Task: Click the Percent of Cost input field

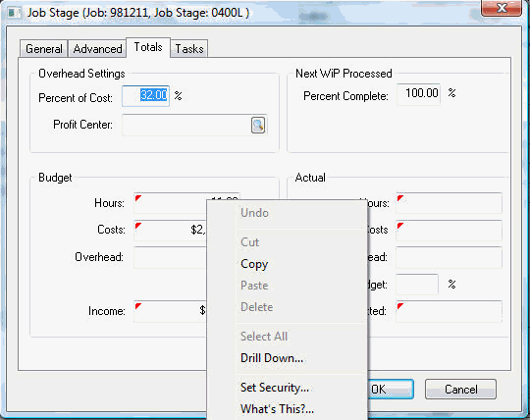Action: pyautogui.click(x=145, y=96)
